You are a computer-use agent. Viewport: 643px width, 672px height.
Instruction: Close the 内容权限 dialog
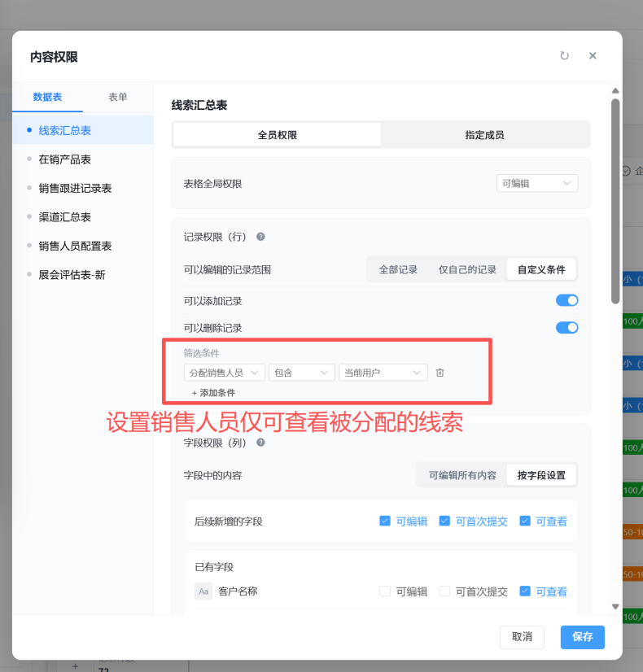tap(593, 55)
